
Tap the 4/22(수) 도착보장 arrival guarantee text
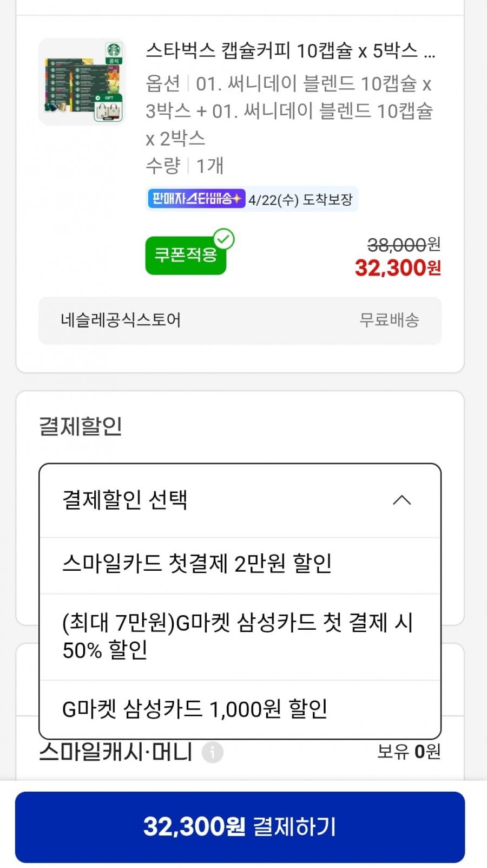(x=300, y=199)
